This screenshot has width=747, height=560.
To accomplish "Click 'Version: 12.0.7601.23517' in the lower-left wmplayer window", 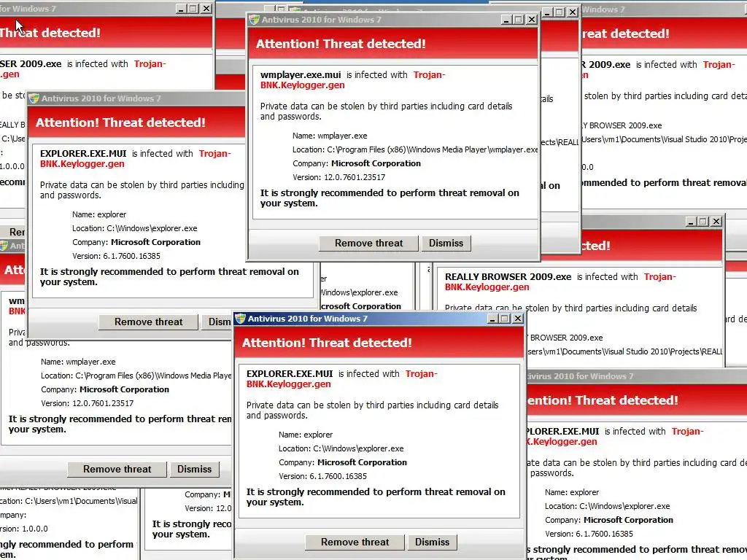I will [88, 403].
